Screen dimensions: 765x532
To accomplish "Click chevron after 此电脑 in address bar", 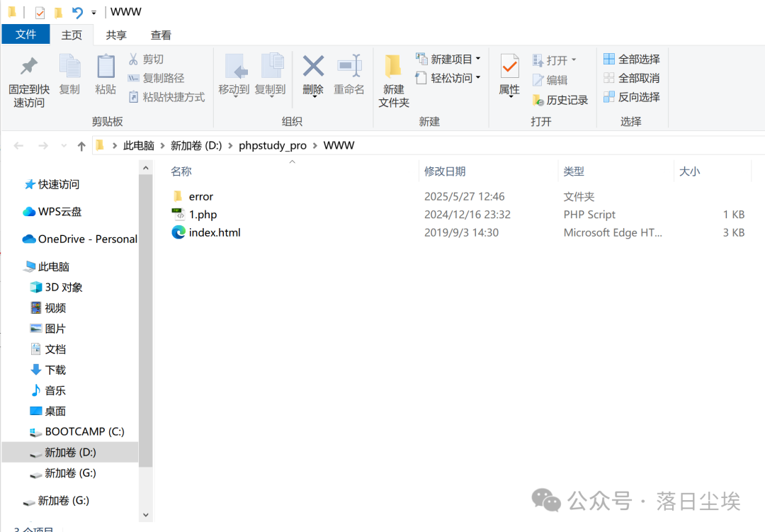I will [x=162, y=145].
